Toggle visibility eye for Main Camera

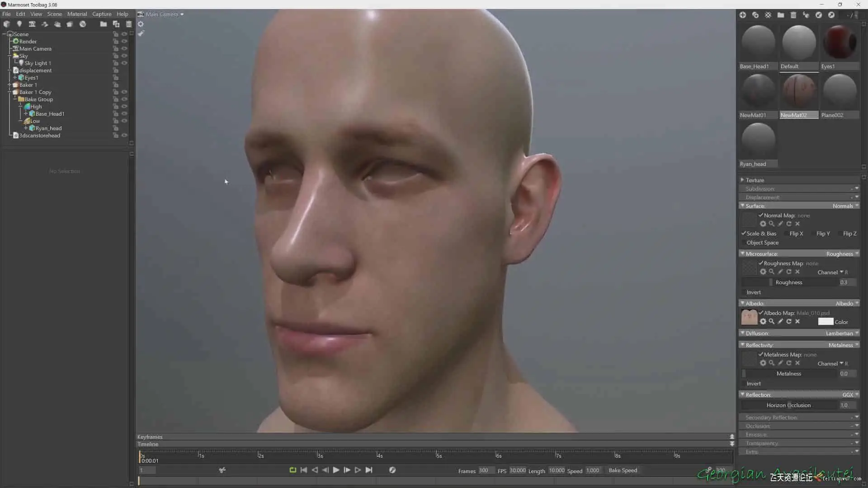click(124, 49)
